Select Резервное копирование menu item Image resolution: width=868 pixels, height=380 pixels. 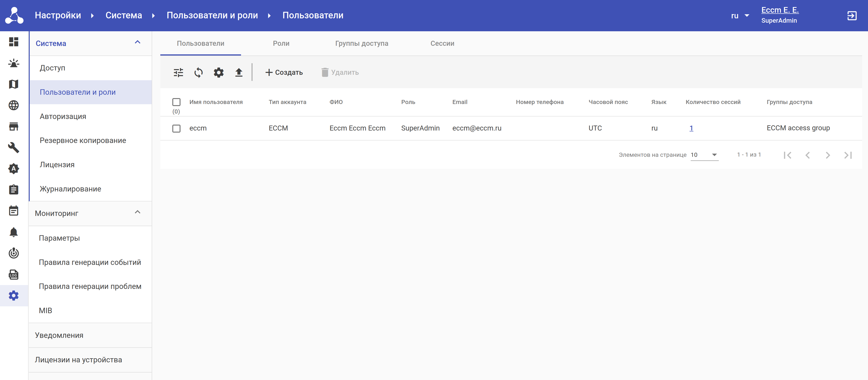coord(83,140)
